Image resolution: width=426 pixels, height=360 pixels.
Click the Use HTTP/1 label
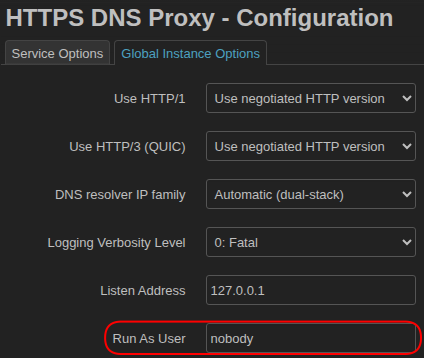(x=150, y=99)
